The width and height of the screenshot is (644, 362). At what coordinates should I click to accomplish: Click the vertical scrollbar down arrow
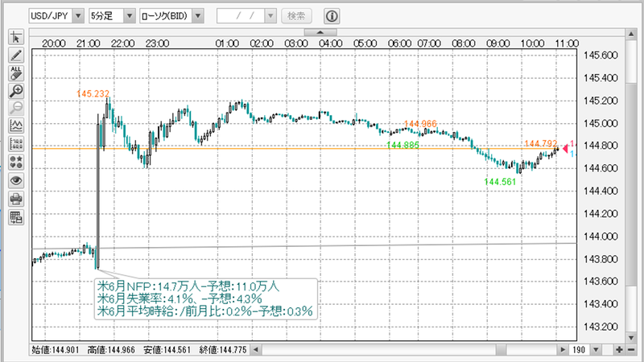(x=631, y=338)
